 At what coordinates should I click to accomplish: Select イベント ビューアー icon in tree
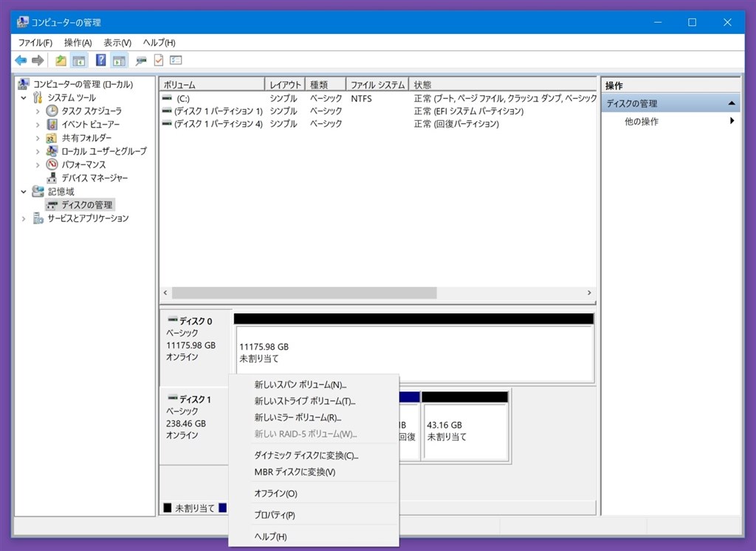coord(52,124)
